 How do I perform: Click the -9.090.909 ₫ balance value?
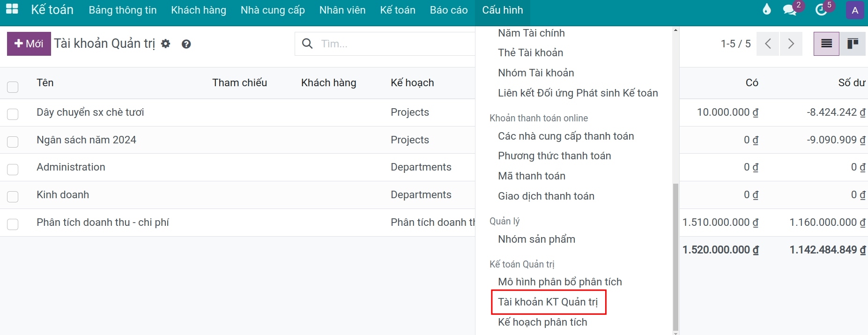click(x=836, y=140)
